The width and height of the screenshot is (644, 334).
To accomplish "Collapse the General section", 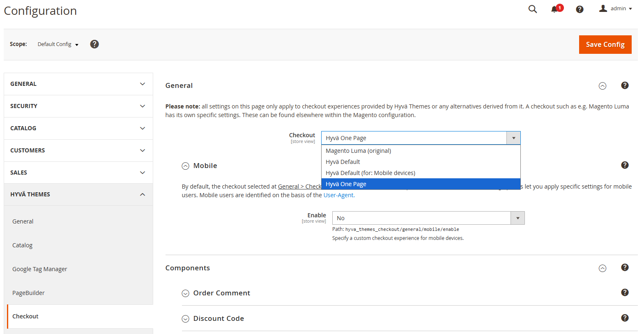I will (x=602, y=86).
